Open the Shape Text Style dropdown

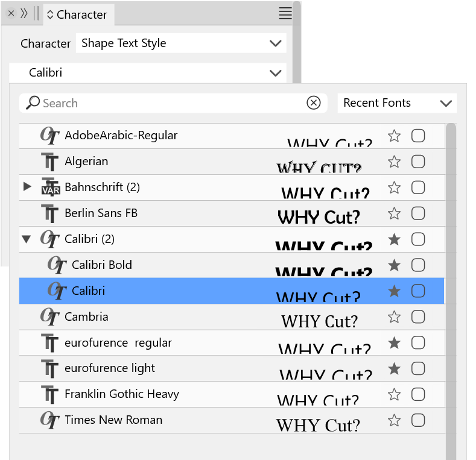181,43
